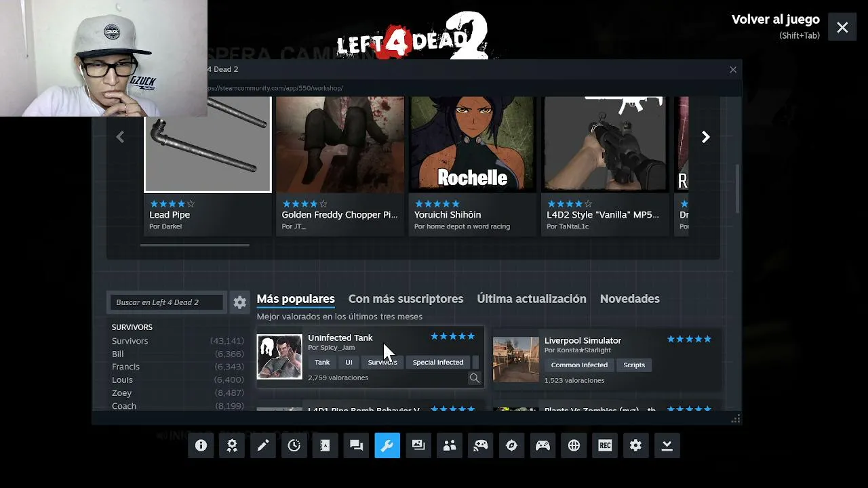Filter by the UI tag
The image size is (868, 488).
pyautogui.click(x=349, y=362)
